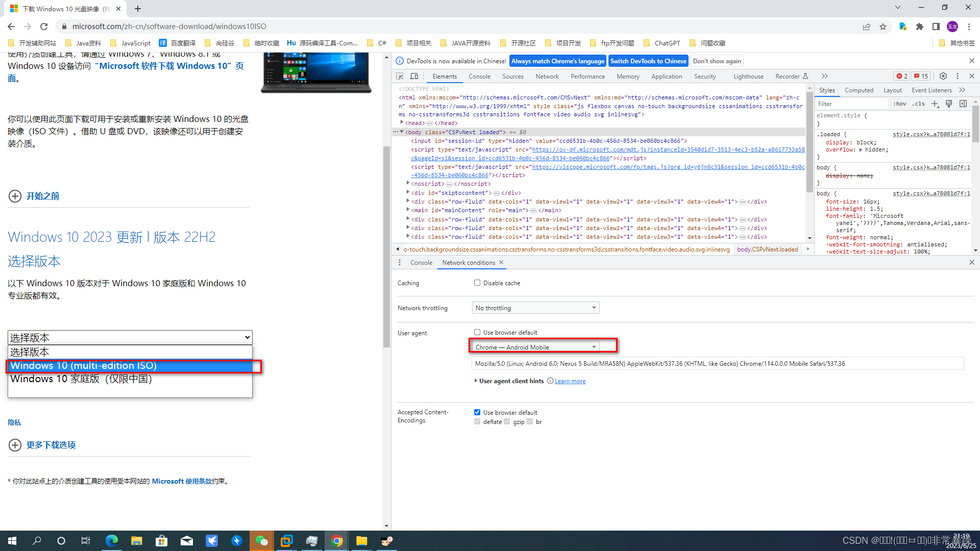Open WeChat from the taskbar

click(261, 541)
